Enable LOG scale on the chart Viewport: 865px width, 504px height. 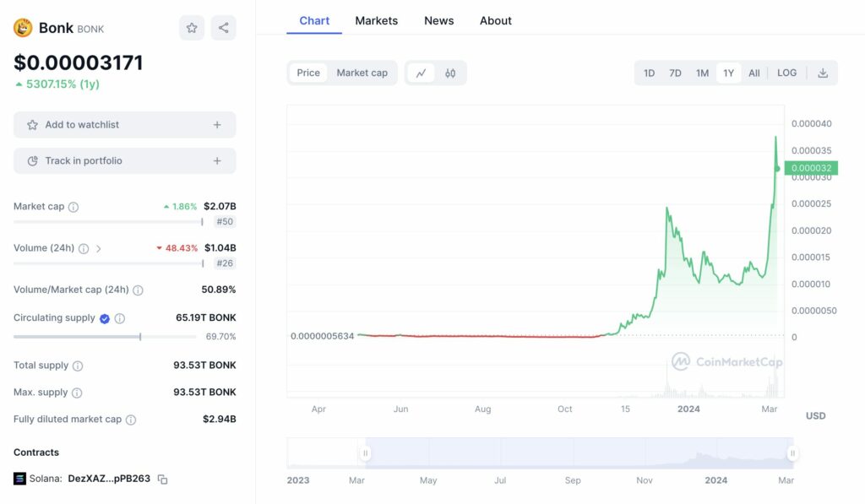pos(786,73)
